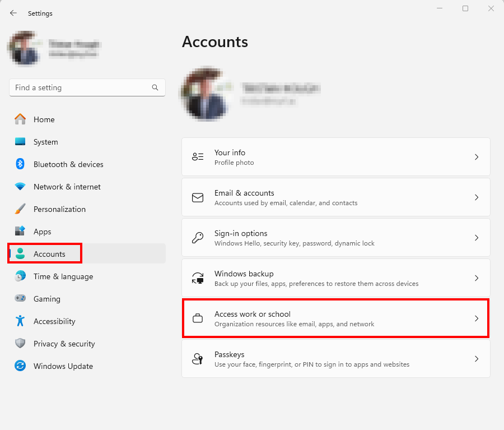Open Windows backup card

336,278
